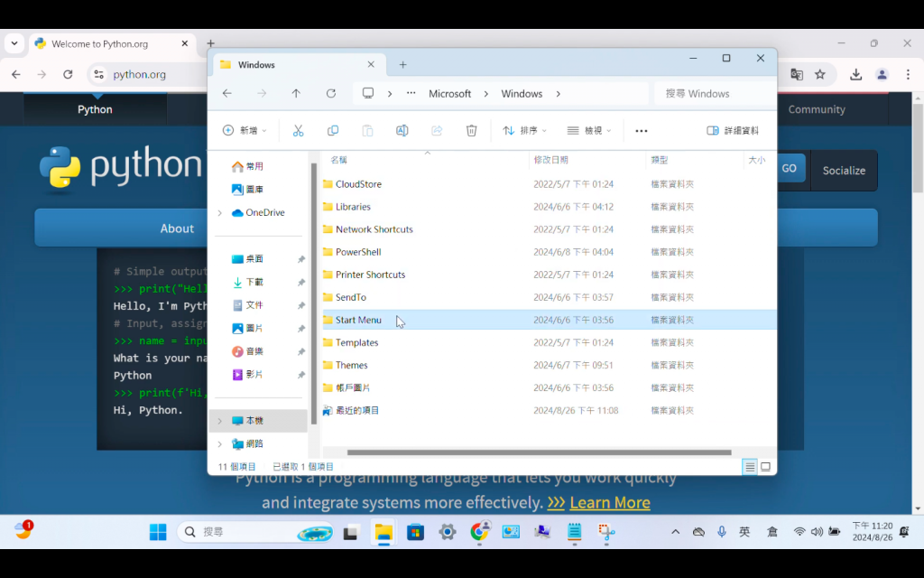The height and width of the screenshot is (578, 924).
Task: Click the 搜尋 Windows search box
Action: click(x=715, y=93)
